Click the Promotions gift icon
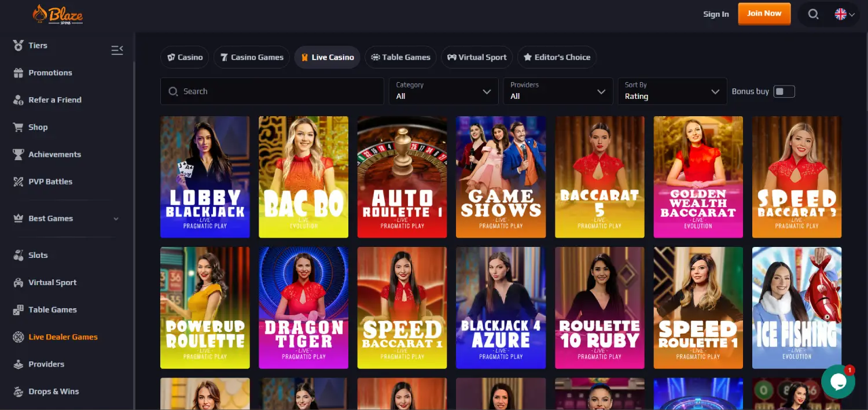The image size is (868, 410). click(18, 73)
